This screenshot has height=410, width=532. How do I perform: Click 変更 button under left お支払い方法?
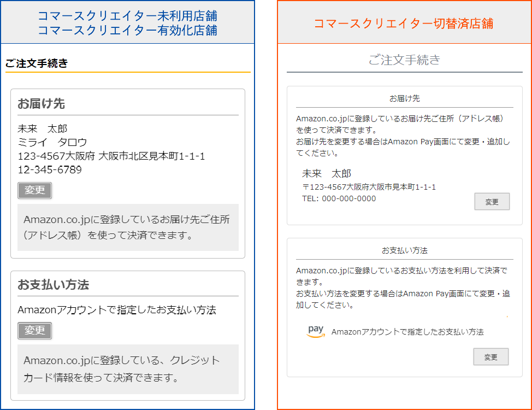[34, 331]
